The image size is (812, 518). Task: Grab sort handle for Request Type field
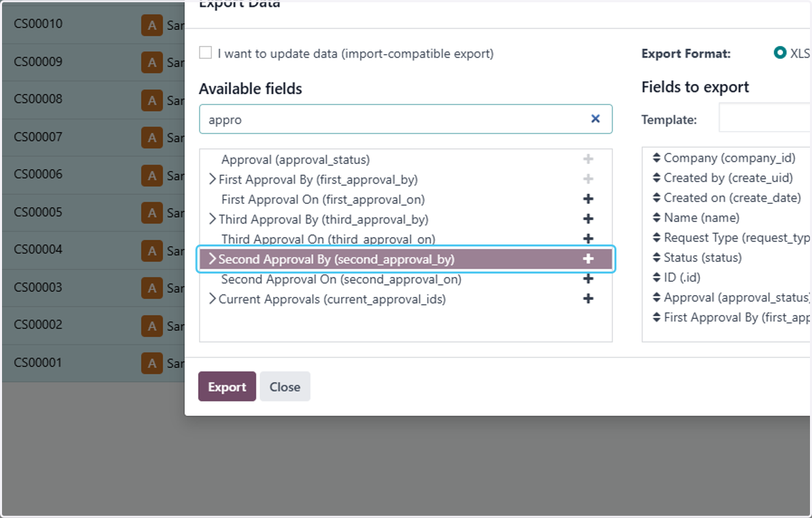point(656,238)
